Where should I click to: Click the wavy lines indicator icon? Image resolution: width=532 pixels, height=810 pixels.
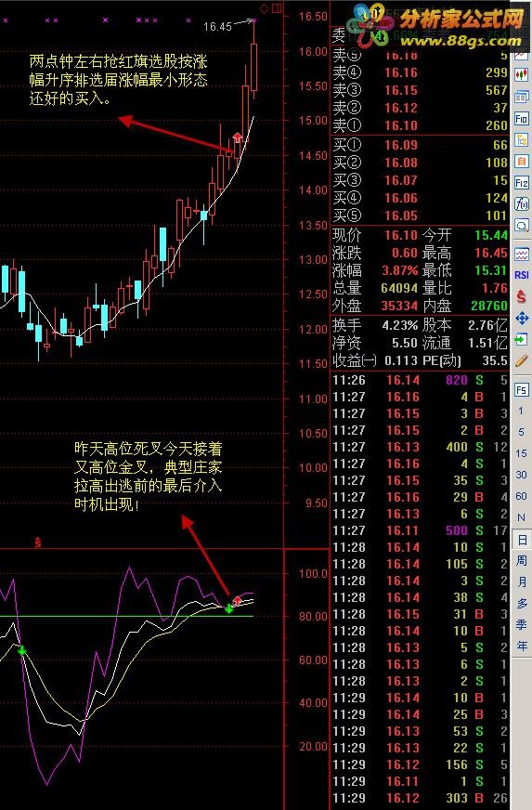tap(521, 254)
